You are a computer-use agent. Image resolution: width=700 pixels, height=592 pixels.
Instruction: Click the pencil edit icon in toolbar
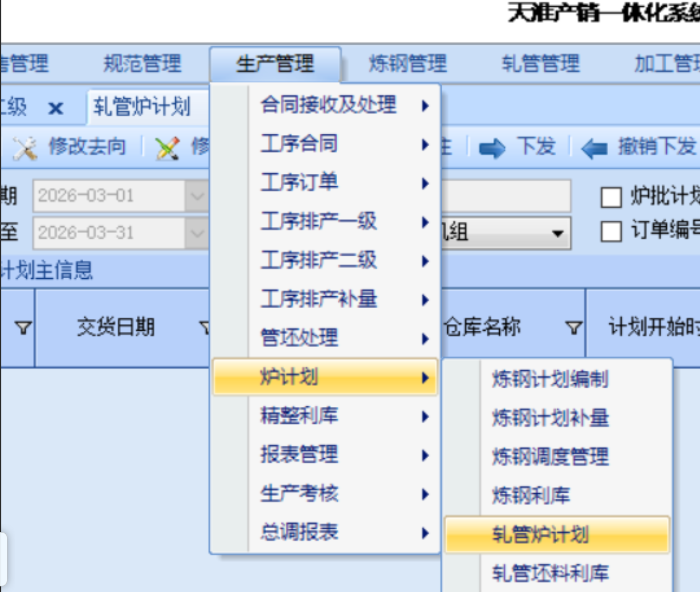click(x=167, y=148)
